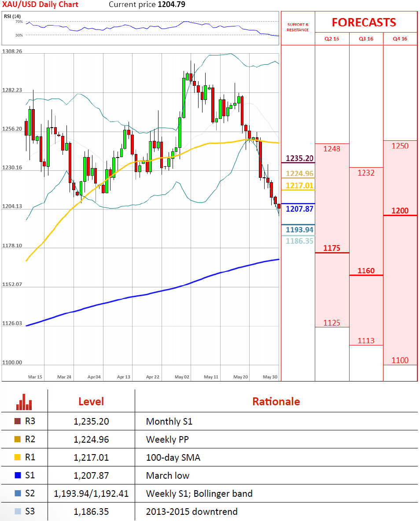Click the 1152.07 price axis label

point(12,284)
